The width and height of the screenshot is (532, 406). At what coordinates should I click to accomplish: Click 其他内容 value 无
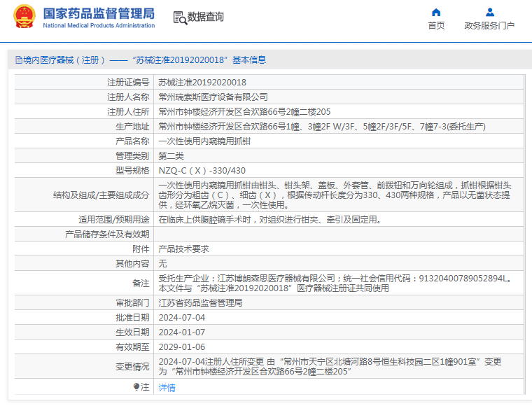[162, 263]
